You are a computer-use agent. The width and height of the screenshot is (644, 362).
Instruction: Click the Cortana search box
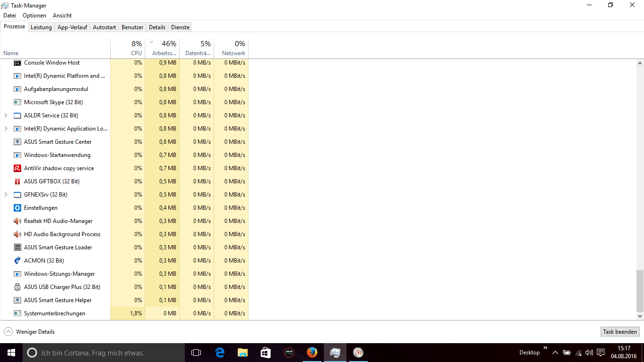click(104, 353)
